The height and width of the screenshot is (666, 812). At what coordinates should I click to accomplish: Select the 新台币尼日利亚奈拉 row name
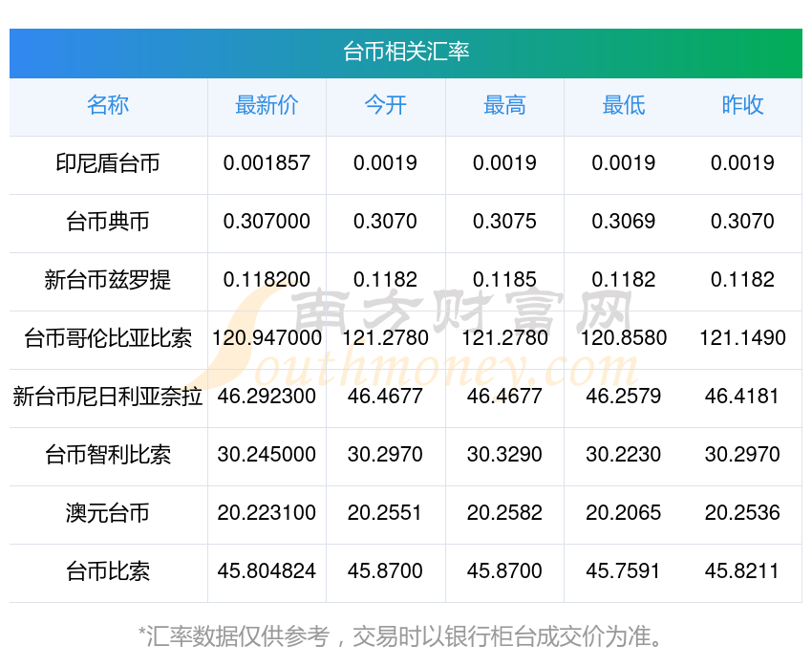108,397
